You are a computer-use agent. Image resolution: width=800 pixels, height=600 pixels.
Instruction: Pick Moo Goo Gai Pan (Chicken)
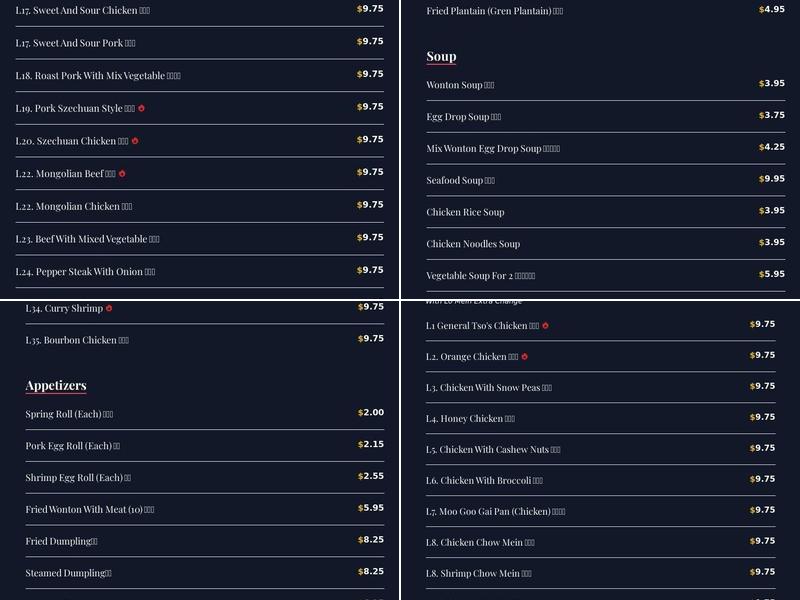click(489, 512)
